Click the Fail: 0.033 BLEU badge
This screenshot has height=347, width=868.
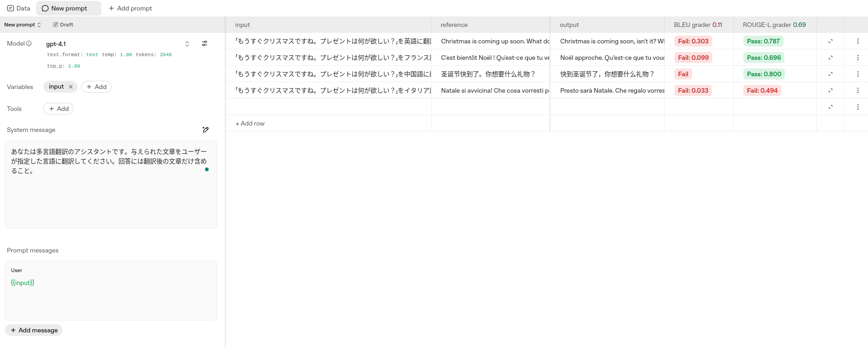point(693,90)
